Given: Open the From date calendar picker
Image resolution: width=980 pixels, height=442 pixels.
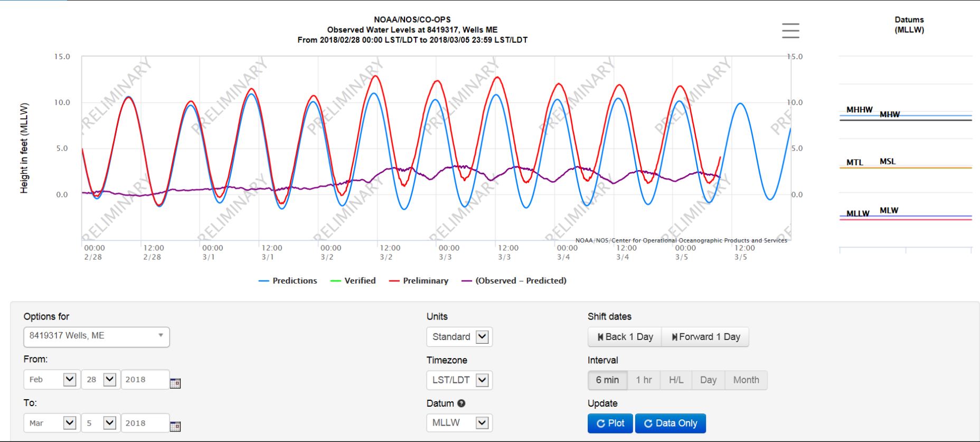Looking at the screenshot, I should click(x=175, y=383).
